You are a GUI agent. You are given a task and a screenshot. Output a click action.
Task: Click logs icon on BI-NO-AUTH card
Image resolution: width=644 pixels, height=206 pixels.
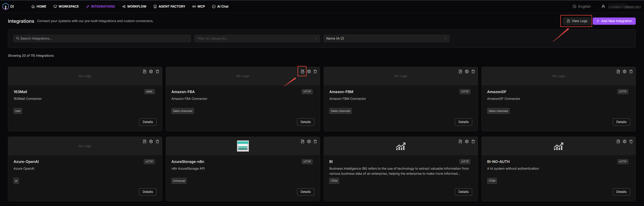[x=618, y=141]
